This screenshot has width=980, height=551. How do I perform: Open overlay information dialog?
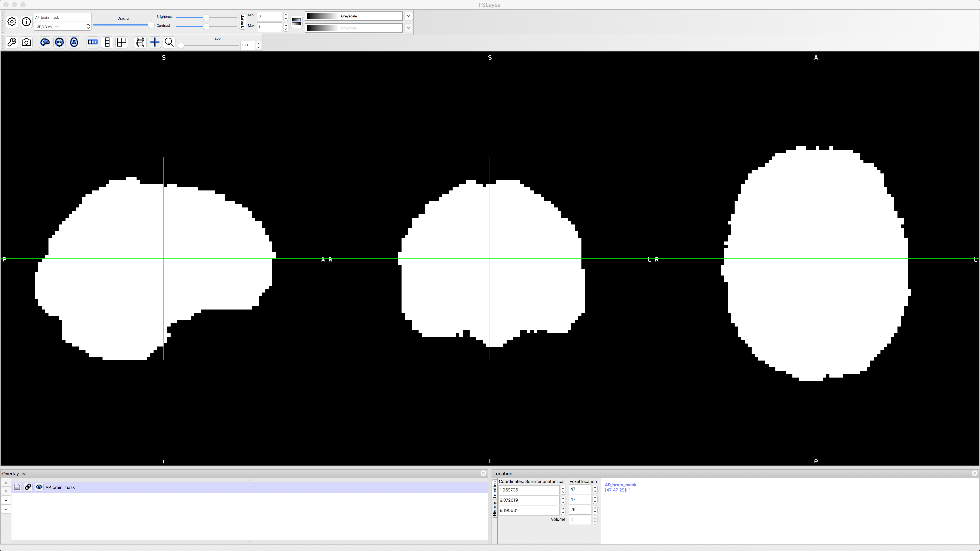point(26,22)
